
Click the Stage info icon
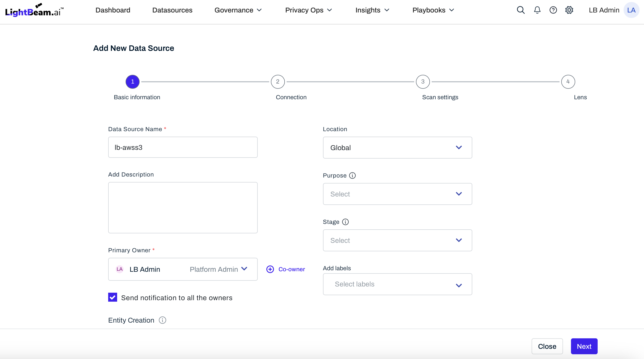pos(345,222)
